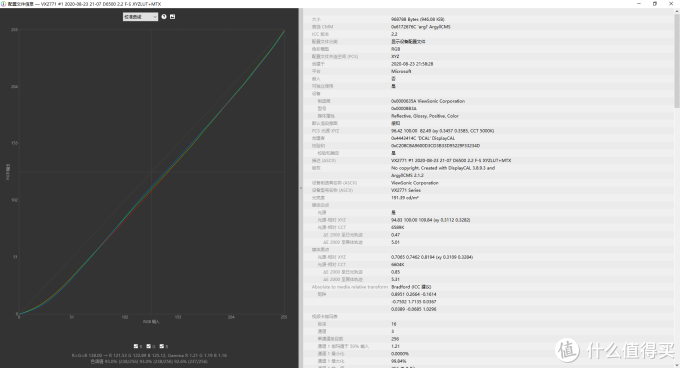Maximize the profile information window
Image resolution: width=680 pixels, height=368 pixels.
[655, 4]
